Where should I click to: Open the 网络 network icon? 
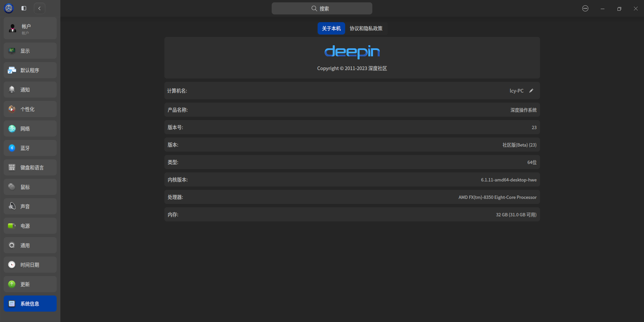point(12,128)
